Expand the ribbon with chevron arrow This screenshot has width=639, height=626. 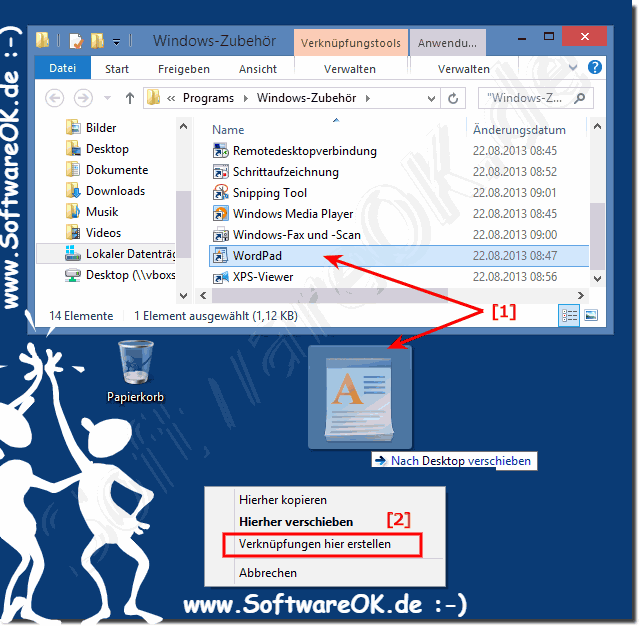[573, 67]
